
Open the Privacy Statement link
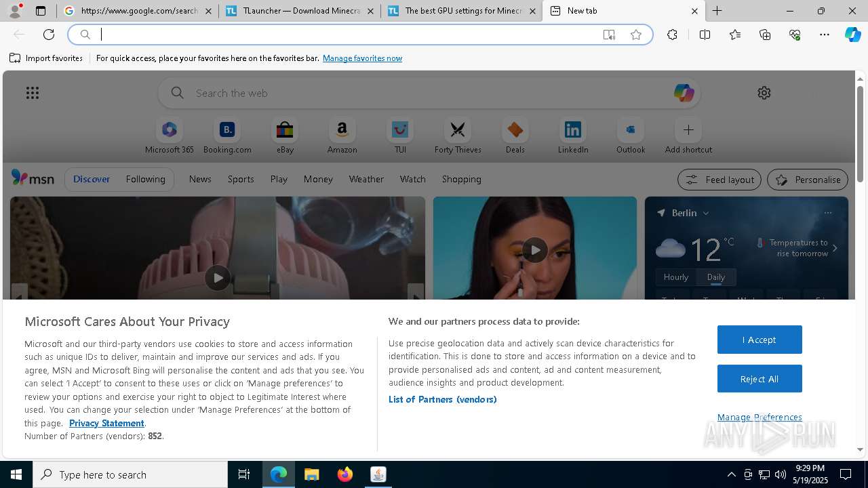tap(106, 423)
